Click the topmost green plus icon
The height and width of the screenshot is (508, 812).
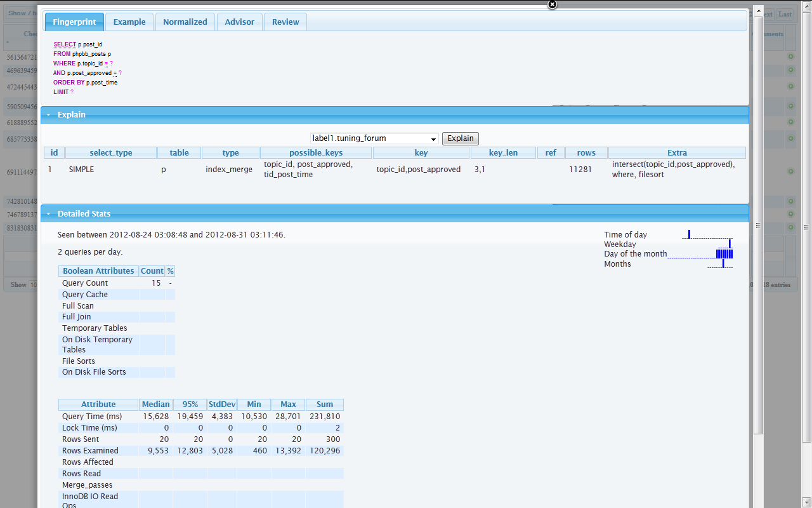(x=791, y=57)
